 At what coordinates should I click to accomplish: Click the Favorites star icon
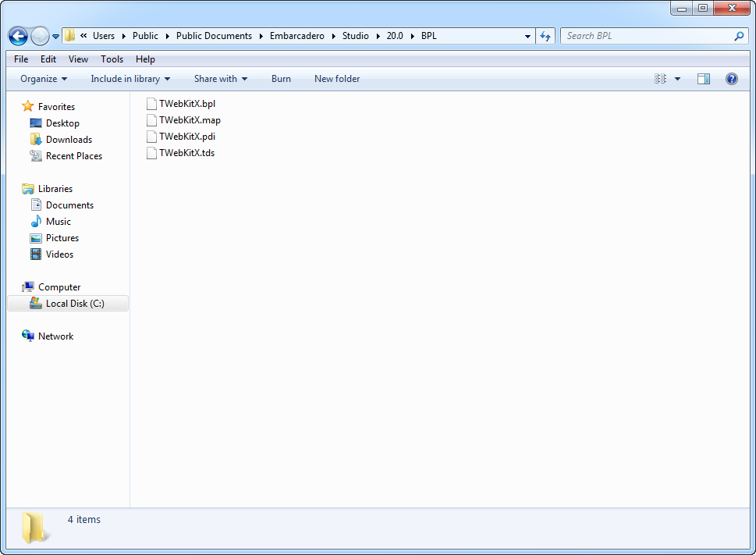click(x=28, y=106)
